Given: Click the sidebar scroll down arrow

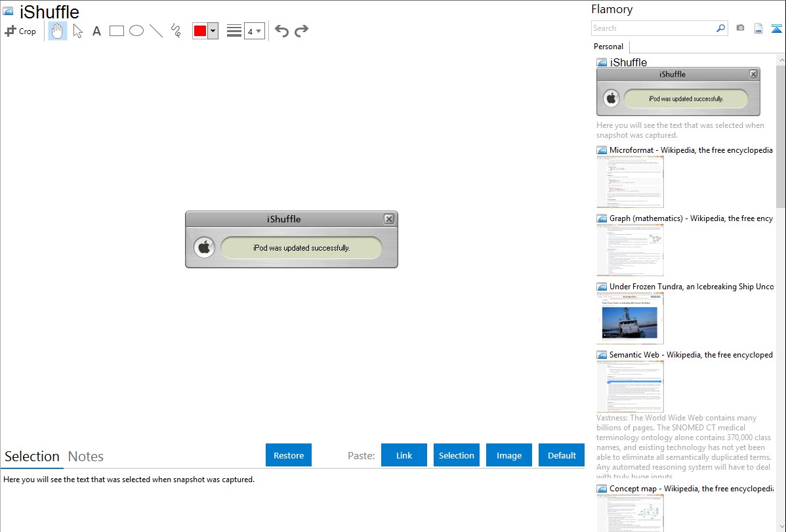Looking at the screenshot, I should (x=781, y=527).
